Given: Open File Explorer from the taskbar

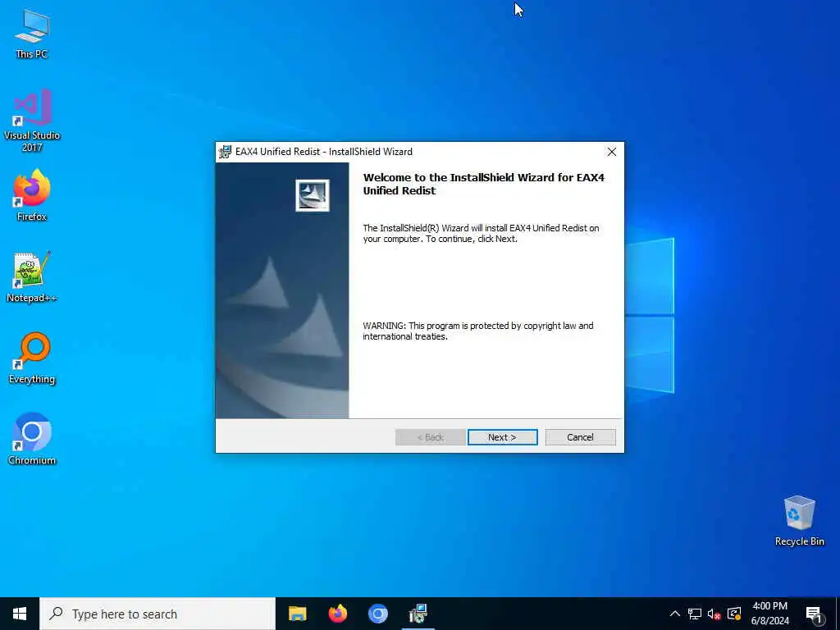Looking at the screenshot, I should coord(297,614).
